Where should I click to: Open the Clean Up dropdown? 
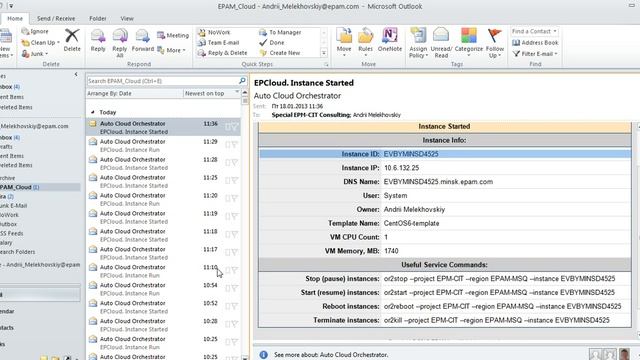click(x=41, y=42)
